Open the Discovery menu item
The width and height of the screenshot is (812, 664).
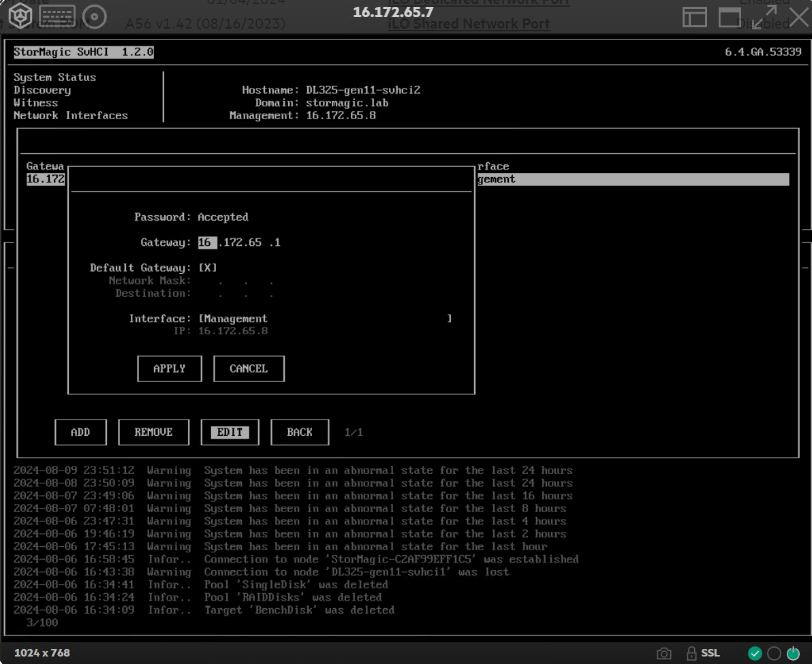pos(42,90)
